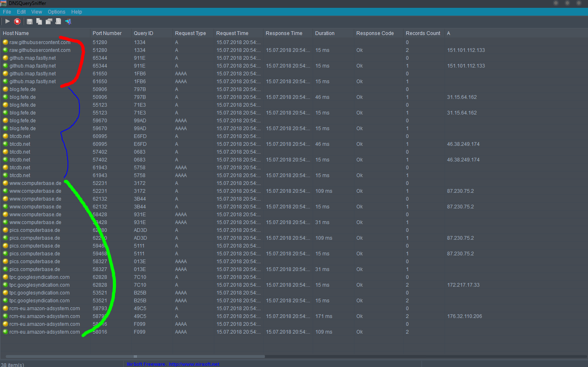Select green icon of raw.githubusercontent.com response 1334

pos(5,50)
